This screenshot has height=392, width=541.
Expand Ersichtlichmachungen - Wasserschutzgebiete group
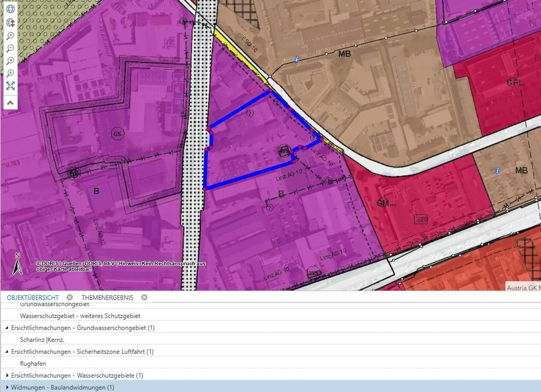click(x=7, y=375)
